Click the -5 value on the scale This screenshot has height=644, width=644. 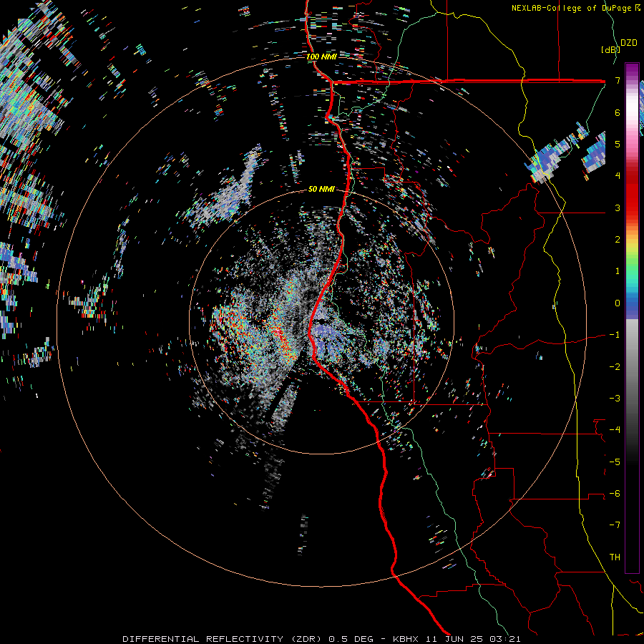pos(615,462)
